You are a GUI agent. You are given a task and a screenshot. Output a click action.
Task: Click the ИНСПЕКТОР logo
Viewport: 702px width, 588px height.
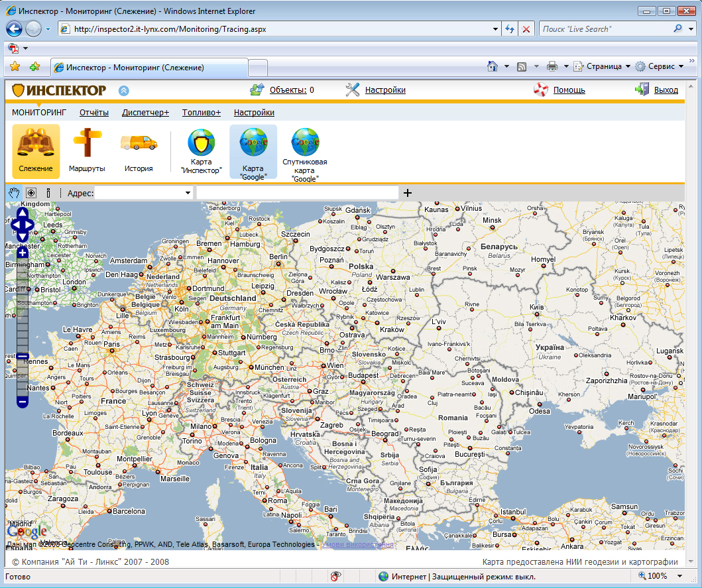pyautogui.click(x=59, y=90)
